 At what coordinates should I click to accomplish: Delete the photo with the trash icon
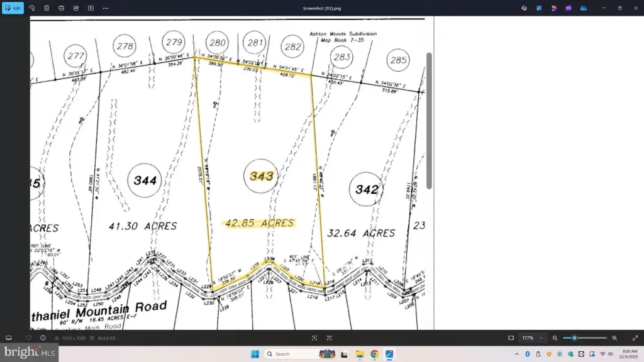point(47,8)
